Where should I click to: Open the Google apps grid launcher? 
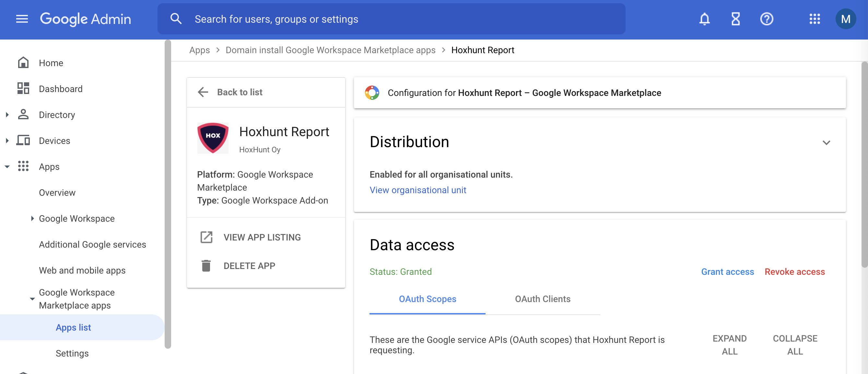tap(815, 19)
